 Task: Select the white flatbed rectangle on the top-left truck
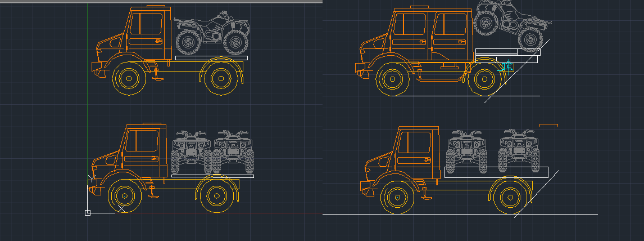pyautogui.click(x=211, y=58)
